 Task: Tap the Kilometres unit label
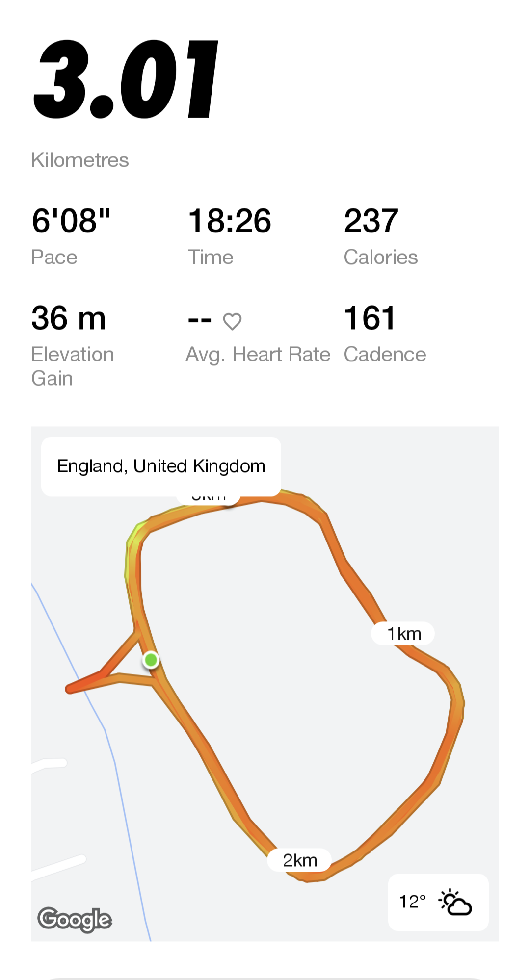click(x=80, y=160)
